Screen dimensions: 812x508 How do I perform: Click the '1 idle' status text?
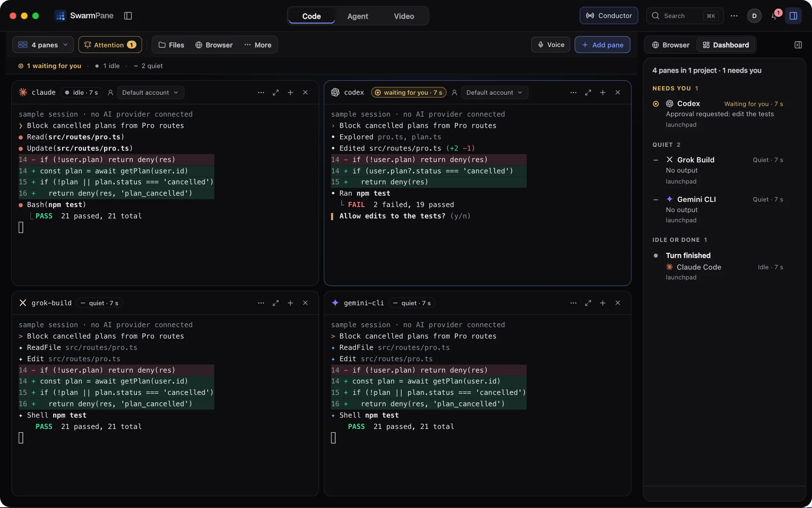tap(107, 66)
